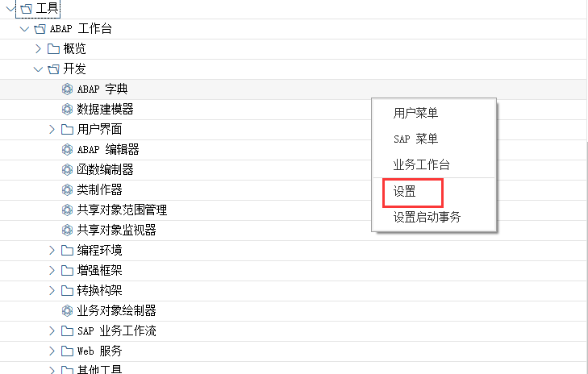Click the 共享对象监视器 transaction icon
The image size is (588, 374).
pos(68,230)
